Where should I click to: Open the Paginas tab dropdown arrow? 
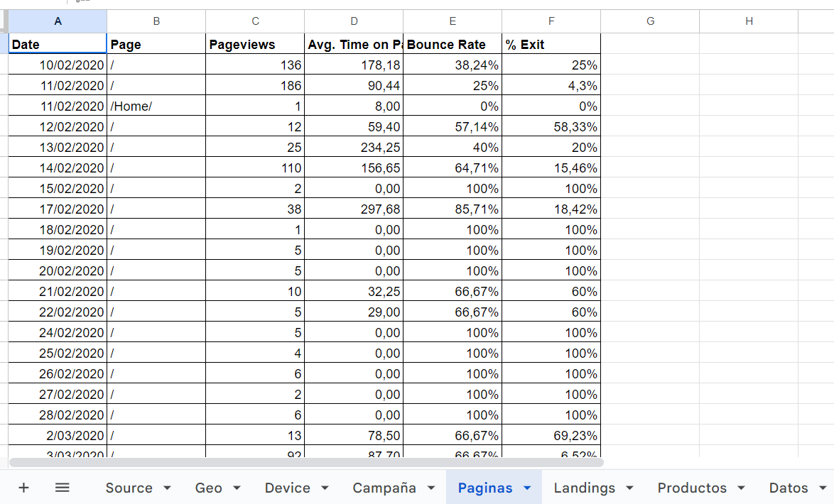point(527,488)
